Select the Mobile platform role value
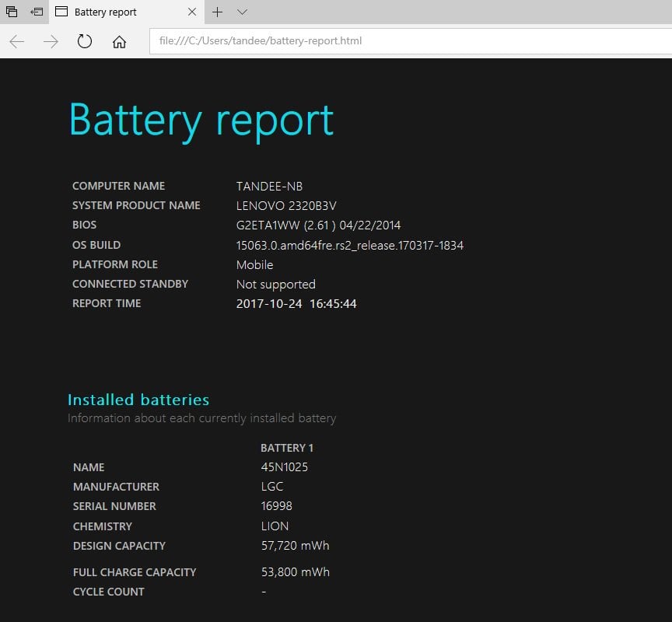This screenshot has width=672, height=622. [x=254, y=264]
